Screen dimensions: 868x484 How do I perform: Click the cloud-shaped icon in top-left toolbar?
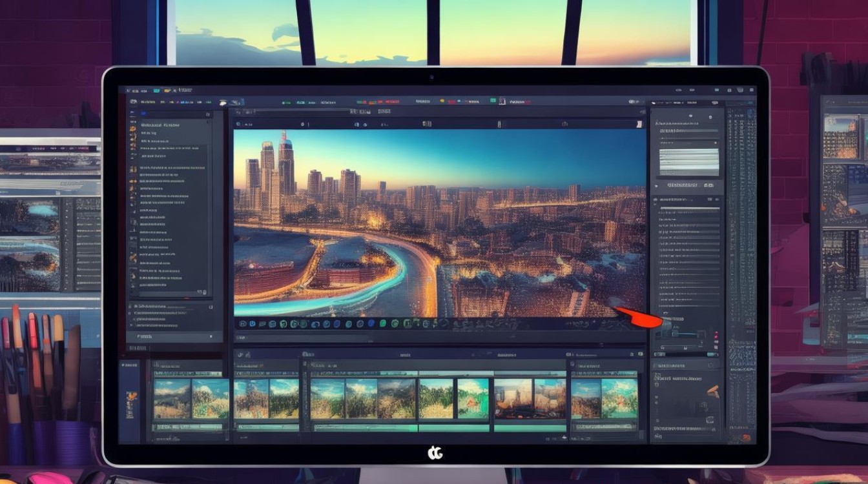224,101
